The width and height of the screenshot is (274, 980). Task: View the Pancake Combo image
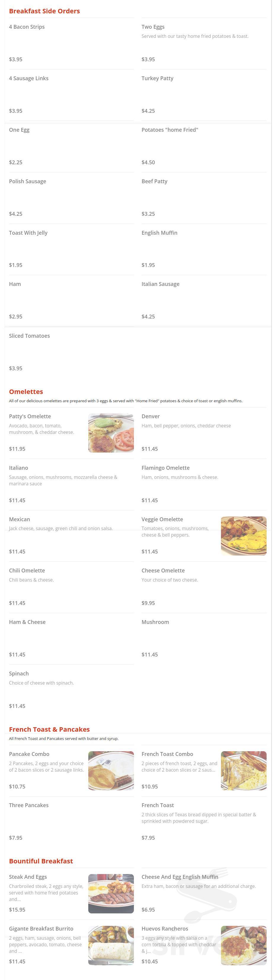111,770
